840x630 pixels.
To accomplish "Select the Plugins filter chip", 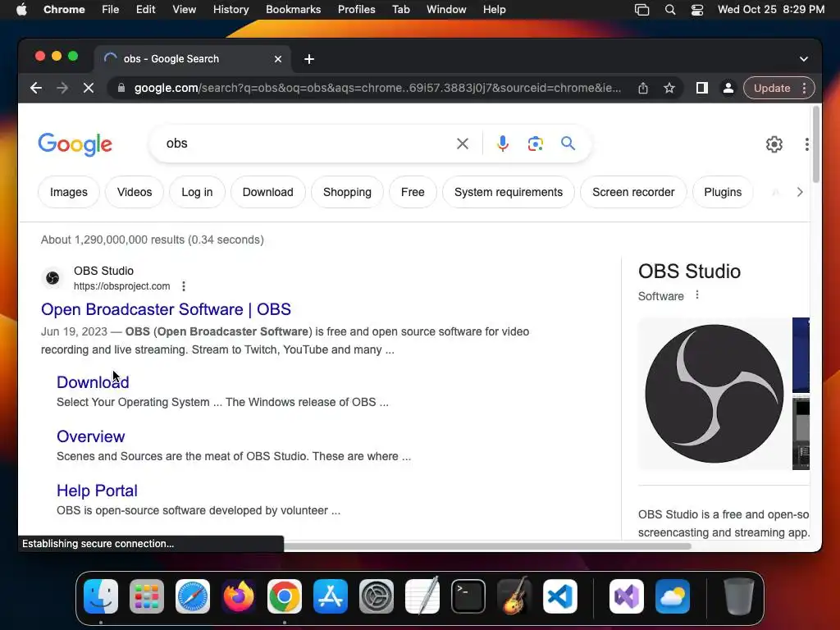I will click(723, 192).
